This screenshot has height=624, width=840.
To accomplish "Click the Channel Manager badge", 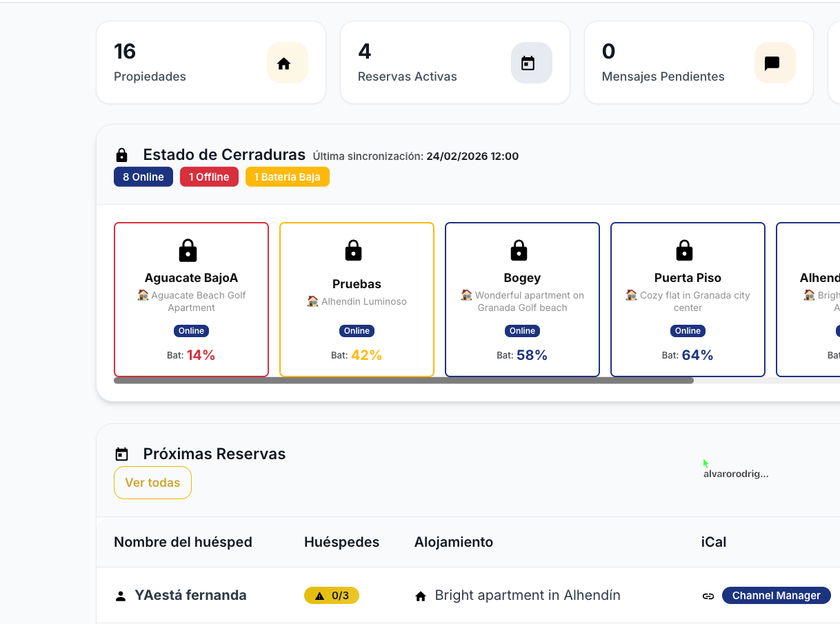I will (776, 595).
